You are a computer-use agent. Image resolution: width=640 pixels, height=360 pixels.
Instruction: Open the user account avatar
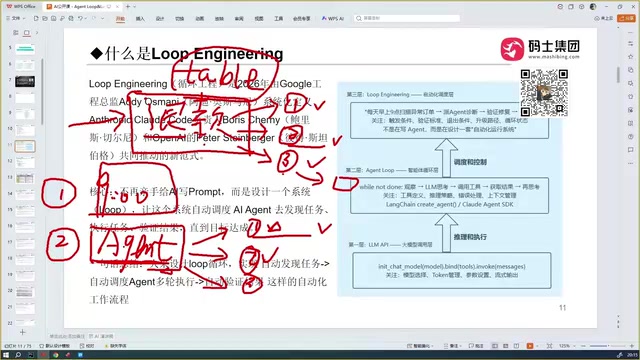click(x=593, y=7)
